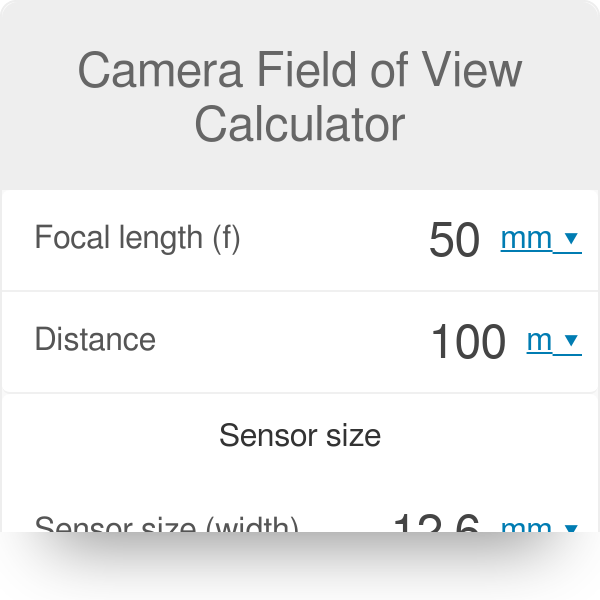
Task: Click the "Camera Field of View" title line
Action: point(300,72)
